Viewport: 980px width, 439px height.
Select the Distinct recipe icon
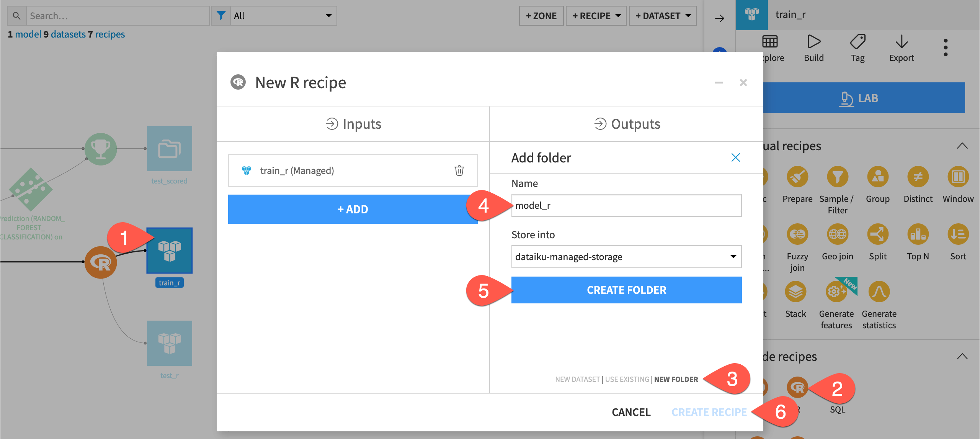(918, 177)
